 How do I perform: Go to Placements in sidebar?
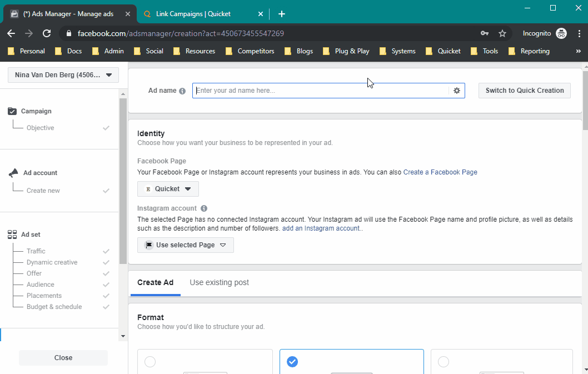point(44,296)
